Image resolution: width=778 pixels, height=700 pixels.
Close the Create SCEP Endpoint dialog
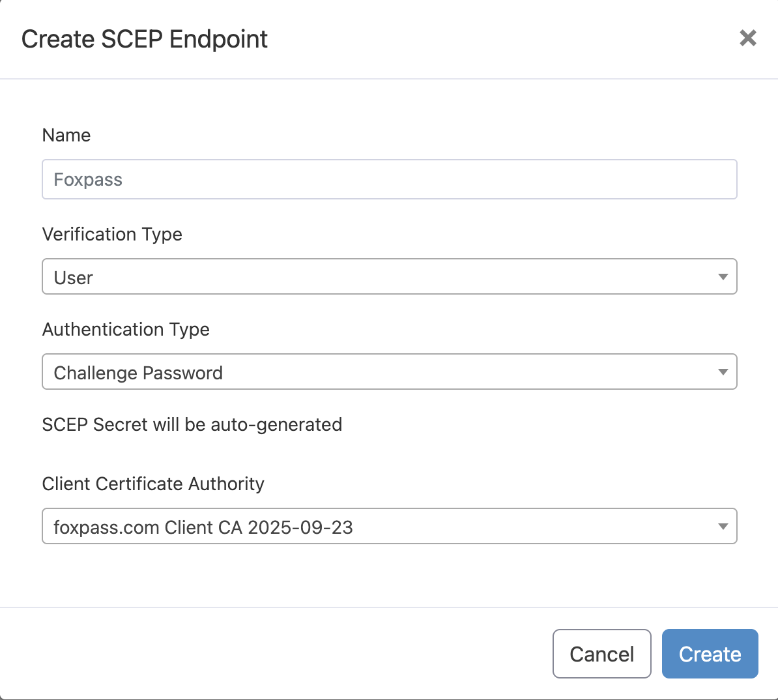(x=748, y=38)
